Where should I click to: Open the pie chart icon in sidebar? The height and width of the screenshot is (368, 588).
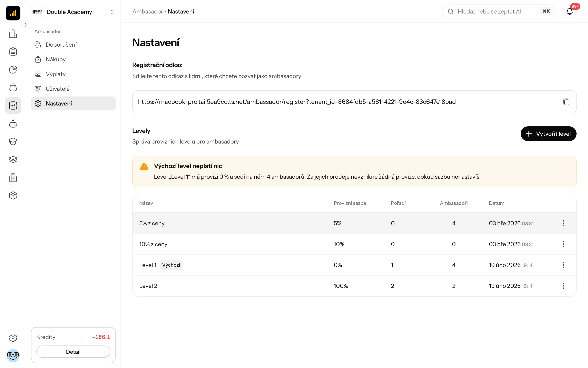tap(13, 70)
